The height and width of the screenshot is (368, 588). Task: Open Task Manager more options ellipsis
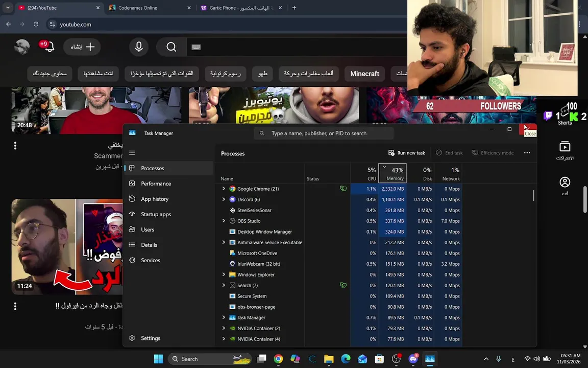click(527, 153)
